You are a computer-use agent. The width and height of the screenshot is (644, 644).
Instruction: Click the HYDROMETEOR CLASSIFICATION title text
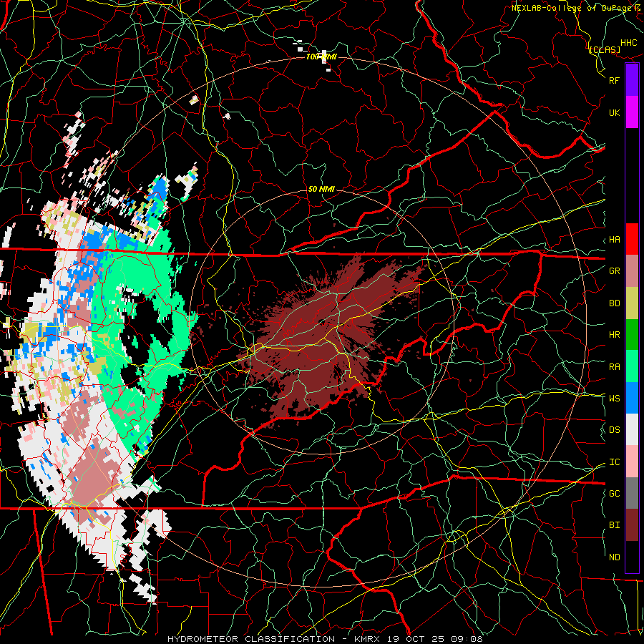[x=251, y=639]
